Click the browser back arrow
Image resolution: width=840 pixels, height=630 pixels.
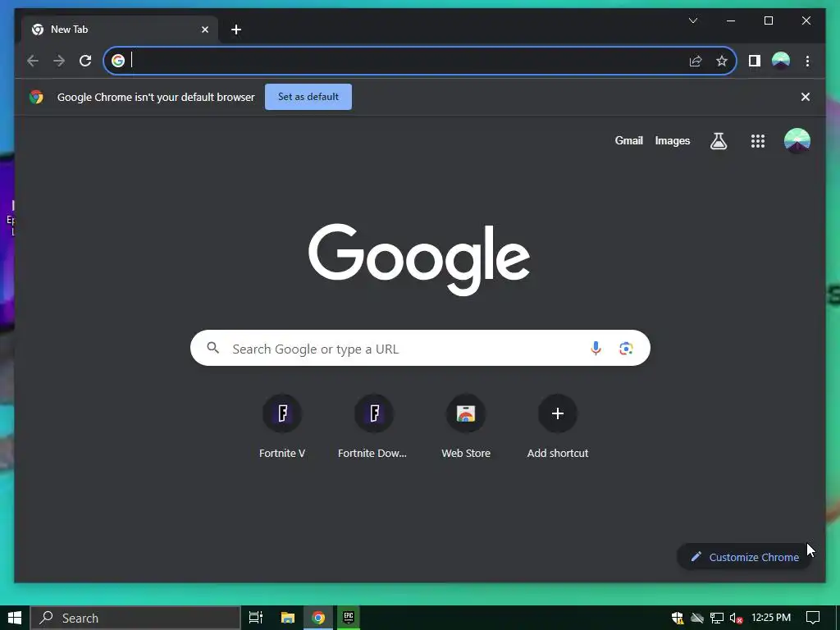pos(33,61)
